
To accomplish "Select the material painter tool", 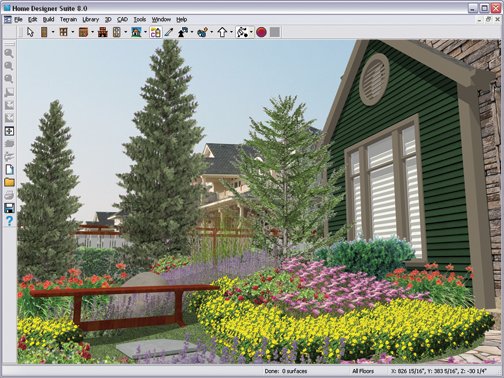I will click(202, 32).
